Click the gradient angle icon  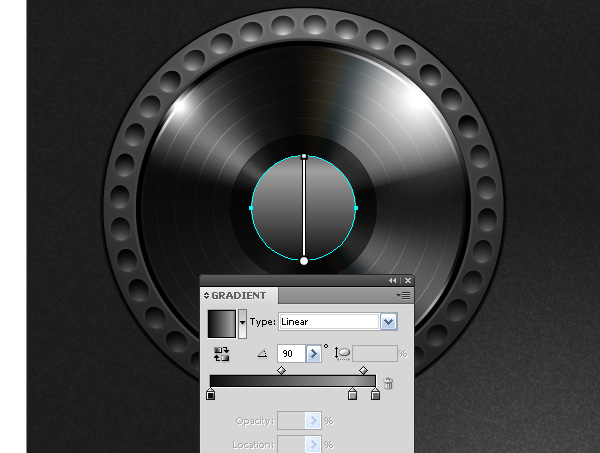click(262, 353)
